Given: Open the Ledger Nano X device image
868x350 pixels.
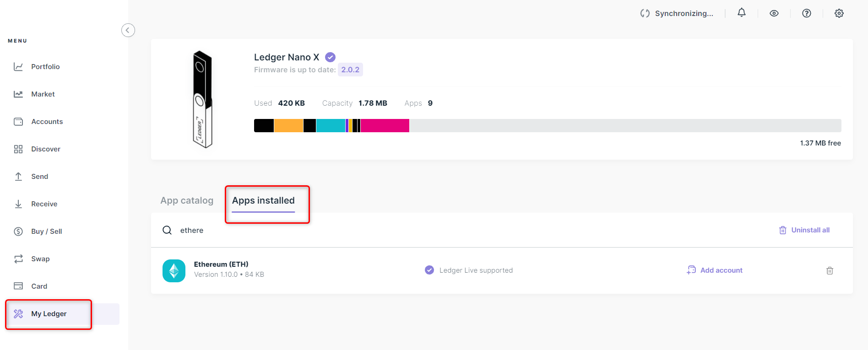Looking at the screenshot, I should 202,99.
